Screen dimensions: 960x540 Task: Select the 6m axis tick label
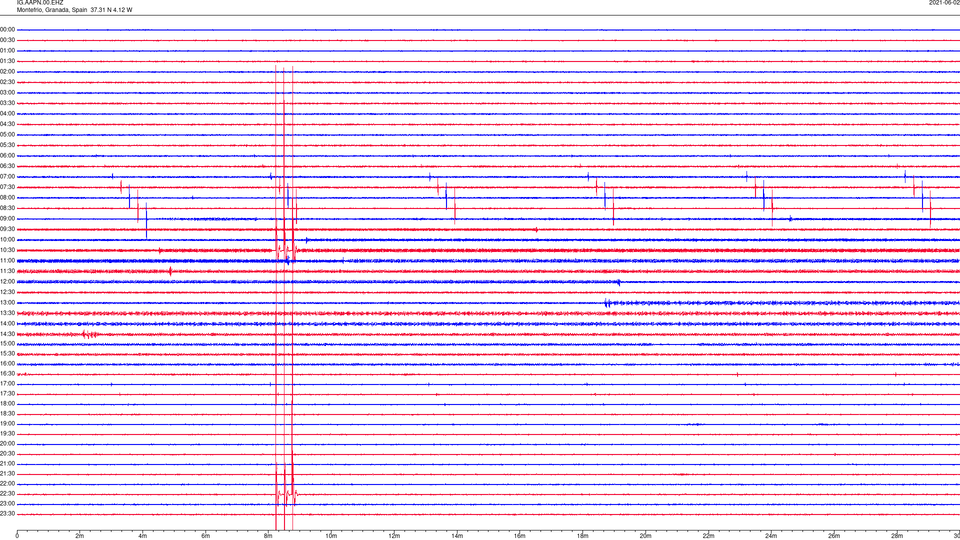coord(206,536)
